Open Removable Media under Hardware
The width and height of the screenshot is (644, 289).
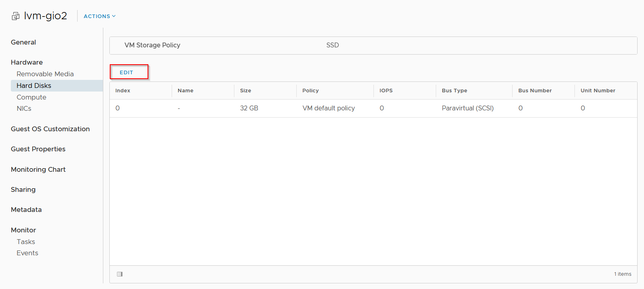tap(45, 74)
